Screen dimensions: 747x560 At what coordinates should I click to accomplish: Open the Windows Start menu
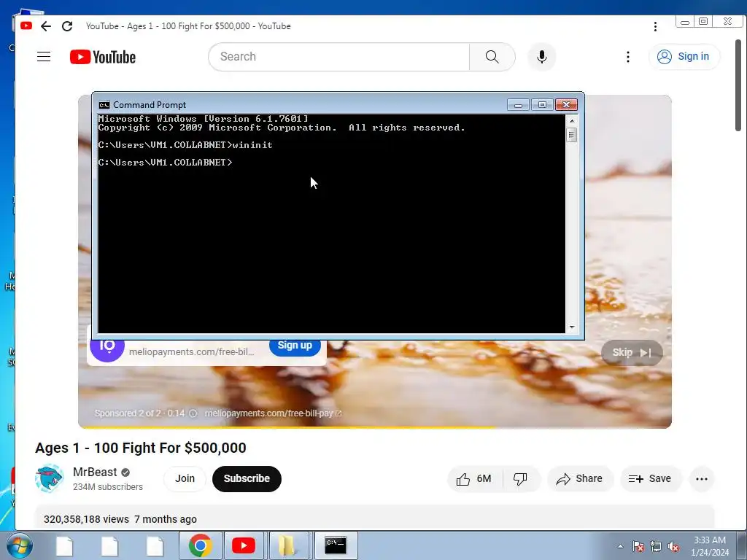tap(20, 545)
